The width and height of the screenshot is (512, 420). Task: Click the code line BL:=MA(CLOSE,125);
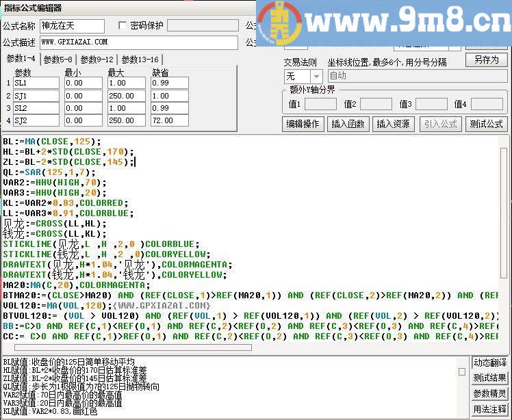click(x=52, y=142)
